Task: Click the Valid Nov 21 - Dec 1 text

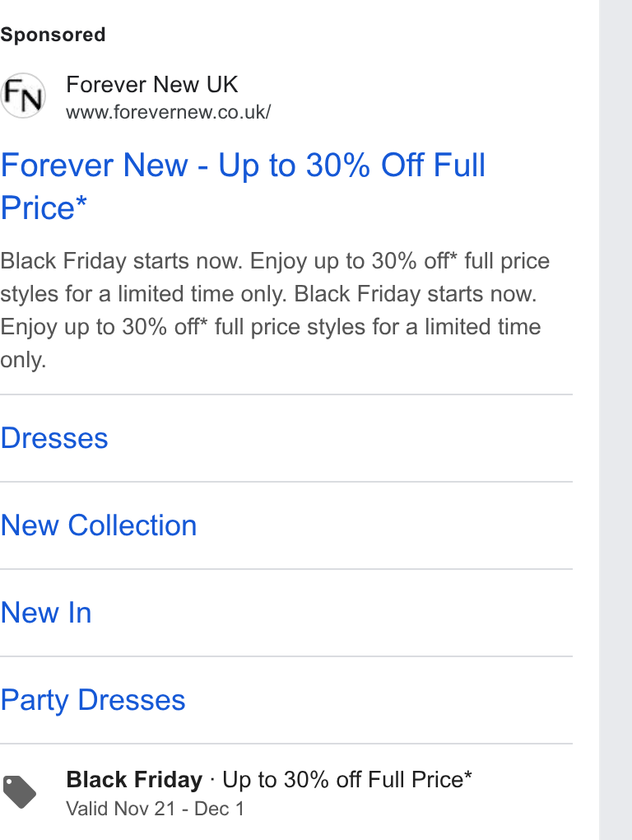Action: point(156,809)
